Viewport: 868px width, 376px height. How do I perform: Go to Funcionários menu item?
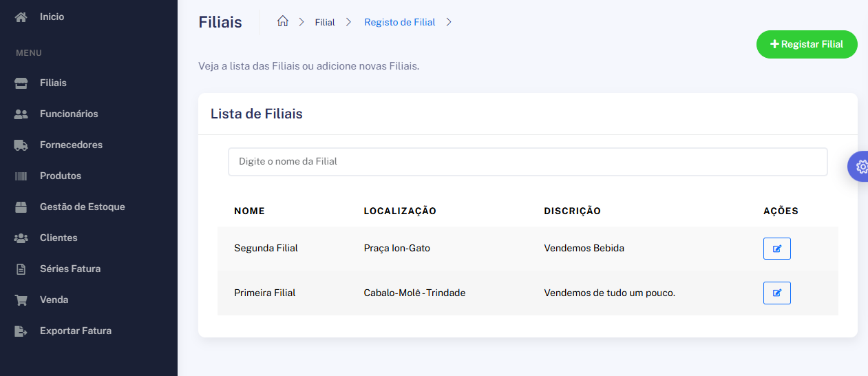(69, 114)
